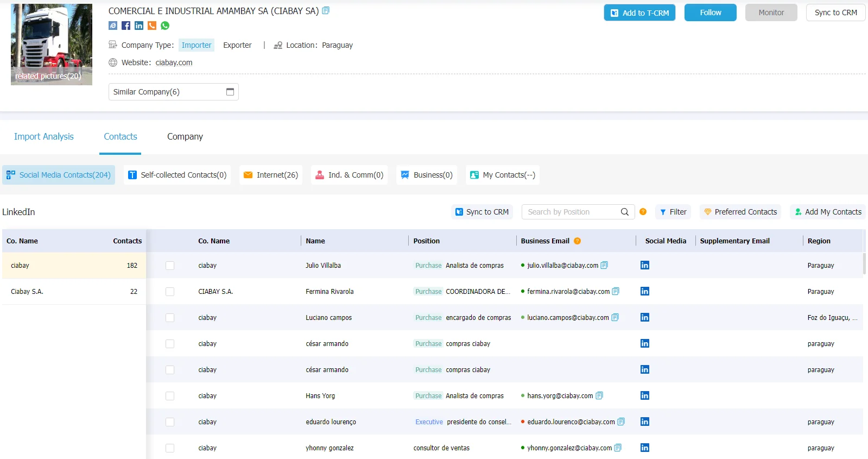868x459 pixels.
Task: Open the WhatsApp icon under company name
Action: coord(165,26)
